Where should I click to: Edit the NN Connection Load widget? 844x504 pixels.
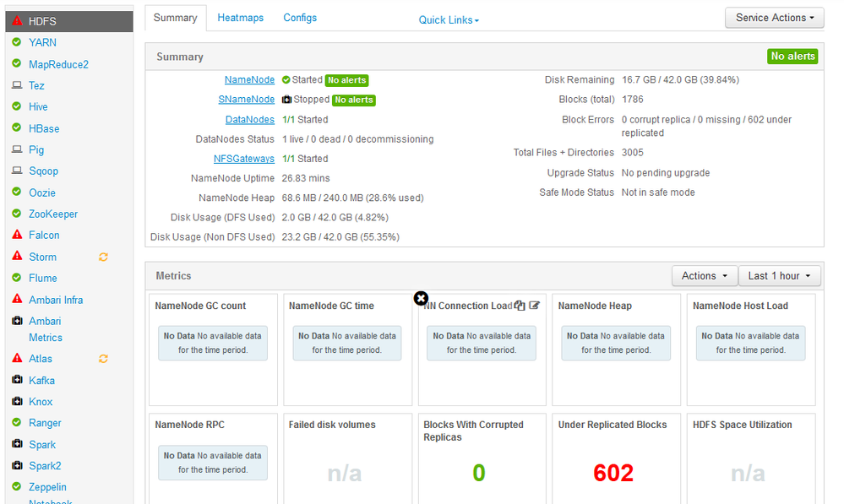(x=534, y=306)
